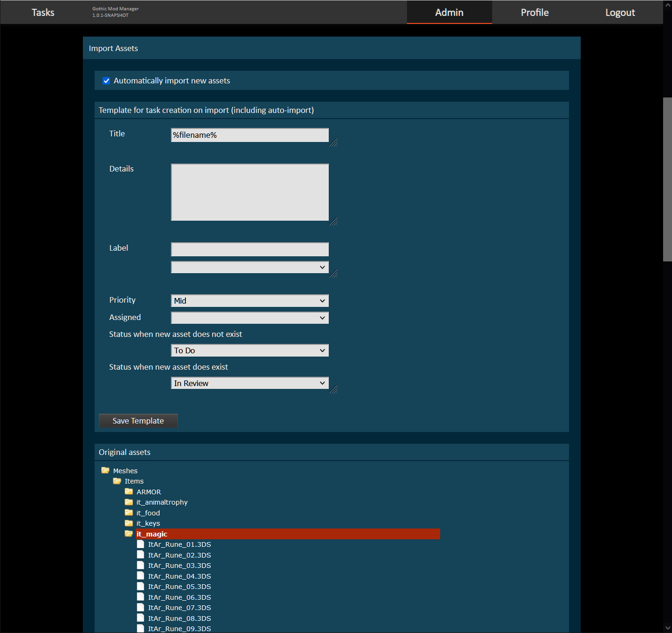This screenshot has width=672, height=633.
Task: Click file icon of ItAr_Rune_05.3DS
Action: tap(140, 587)
